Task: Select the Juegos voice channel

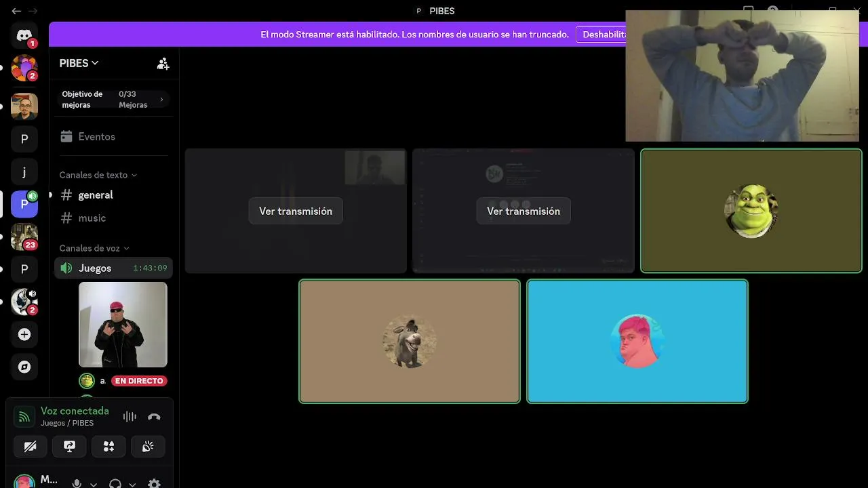Action: (x=113, y=268)
